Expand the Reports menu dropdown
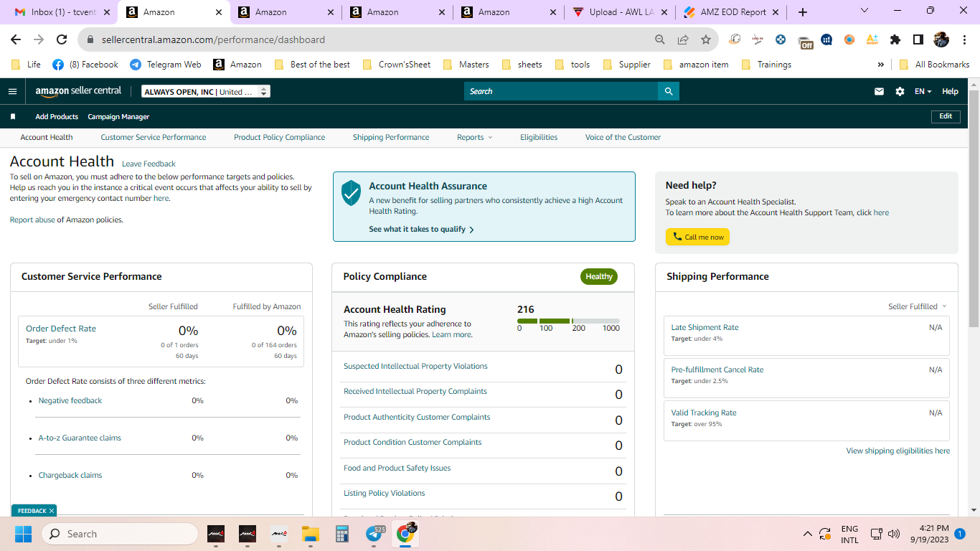 (474, 137)
